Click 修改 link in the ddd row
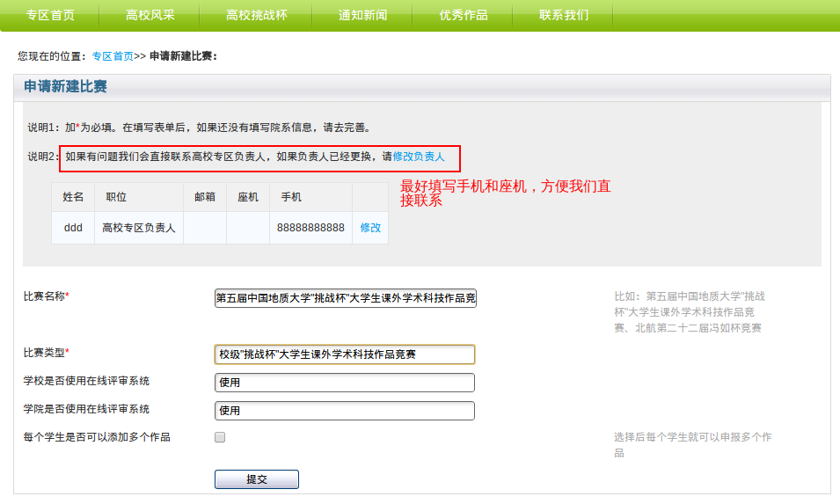840x504 pixels. click(370, 228)
